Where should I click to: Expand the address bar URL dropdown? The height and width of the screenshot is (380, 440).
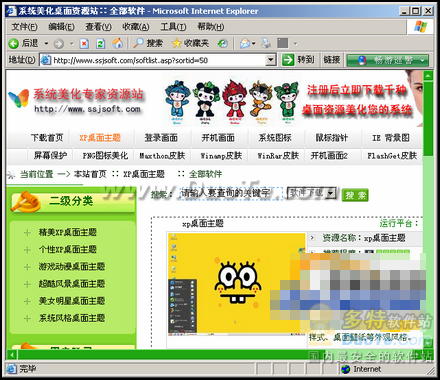click(x=271, y=60)
